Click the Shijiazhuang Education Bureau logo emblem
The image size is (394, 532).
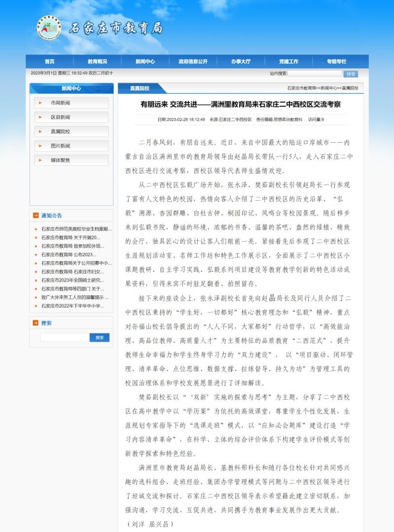click(x=49, y=28)
